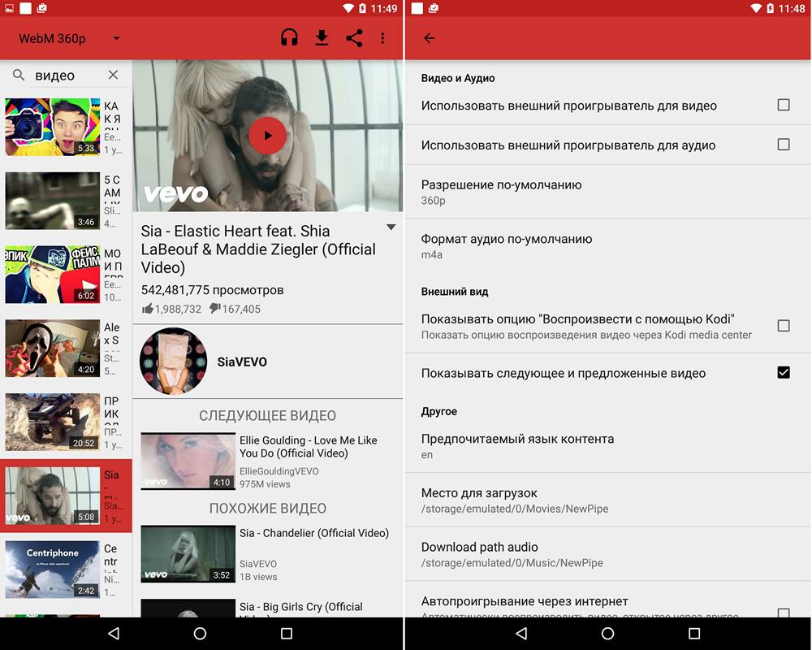The image size is (812, 650).
Task: Tap the Видео и Аудио section header
Action: [x=458, y=78]
